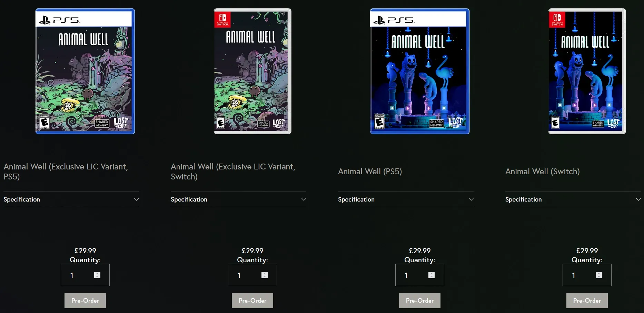Click quantity stepper arrows for Animal Well (Switch)
Image resolution: width=644 pixels, height=313 pixels.
(x=599, y=275)
